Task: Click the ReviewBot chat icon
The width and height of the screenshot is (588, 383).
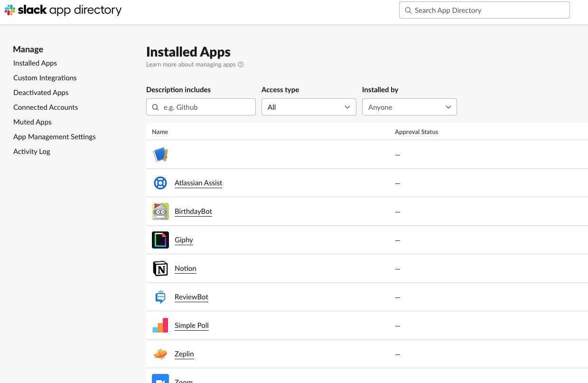Action: pyautogui.click(x=160, y=297)
